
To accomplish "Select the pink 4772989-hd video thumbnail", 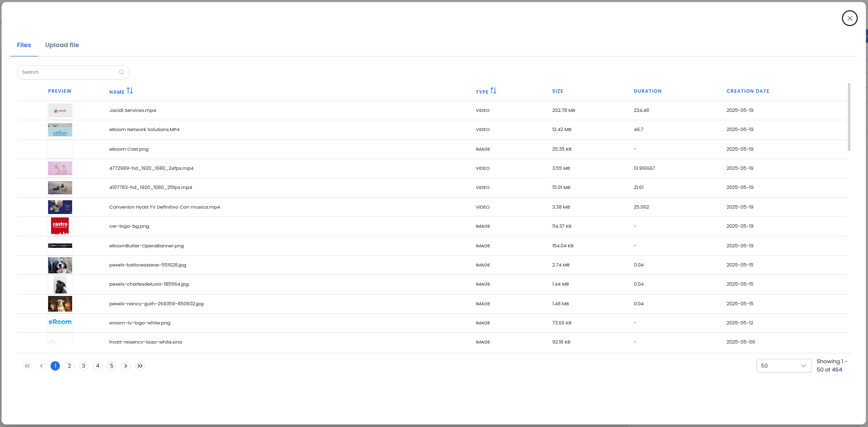I will (x=60, y=168).
